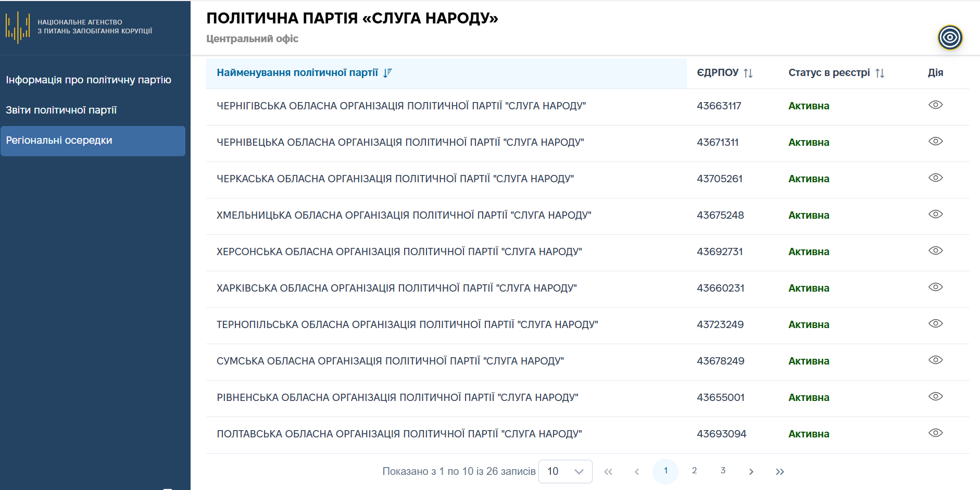Open the round target widget icon
This screenshot has height=490, width=980.
tap(950, 37)
